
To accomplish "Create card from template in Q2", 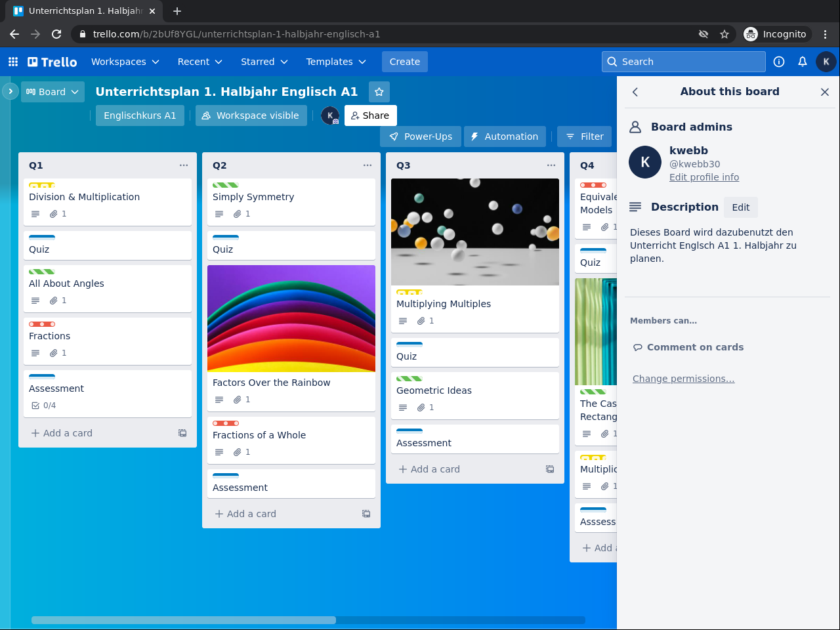I will coord(366,514).
